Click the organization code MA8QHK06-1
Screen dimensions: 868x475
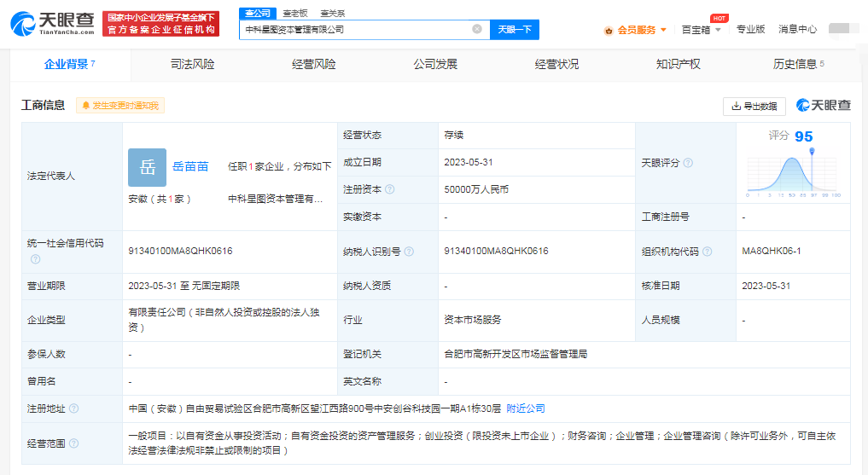click(x=771, y=251)
